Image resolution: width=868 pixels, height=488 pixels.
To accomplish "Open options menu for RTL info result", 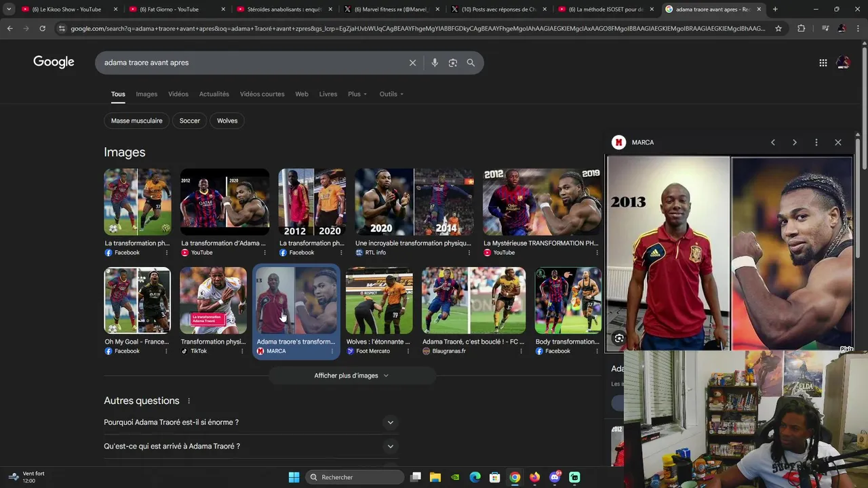I will pos(470,253).
